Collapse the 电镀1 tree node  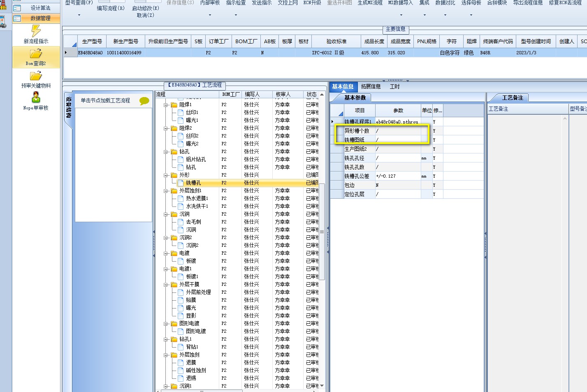[166, 269]
